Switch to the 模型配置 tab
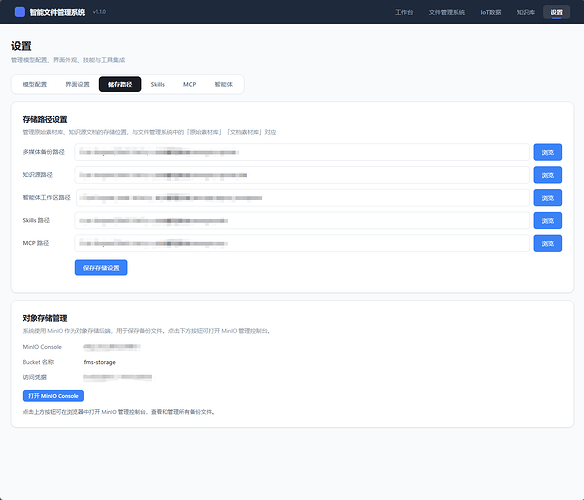The image size is (584, 500). pos(35,84)
